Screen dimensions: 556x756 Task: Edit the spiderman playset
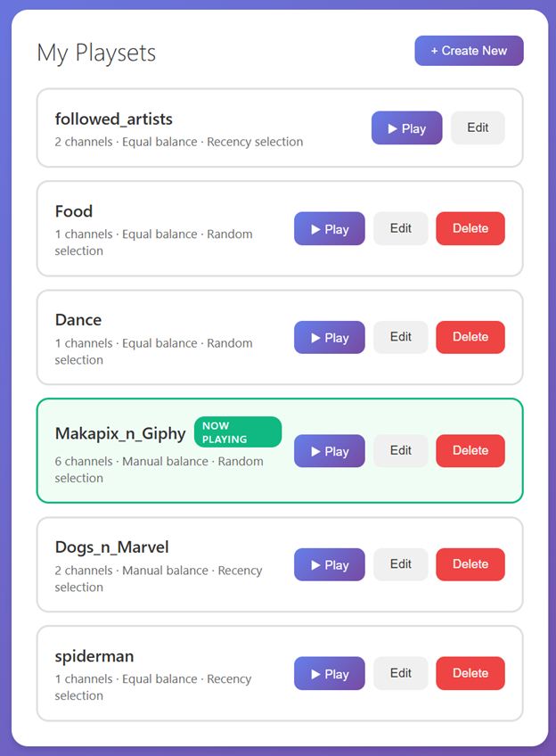click(400, 673)
